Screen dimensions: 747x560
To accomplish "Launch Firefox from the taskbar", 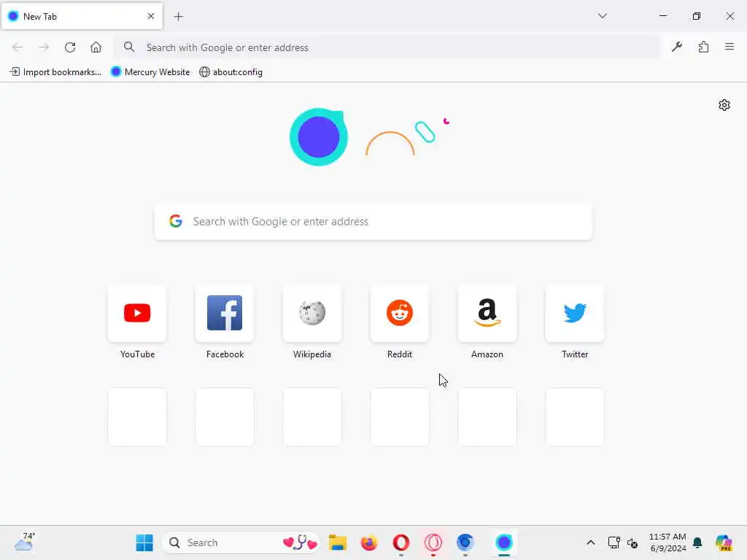I will click(369, 542).
